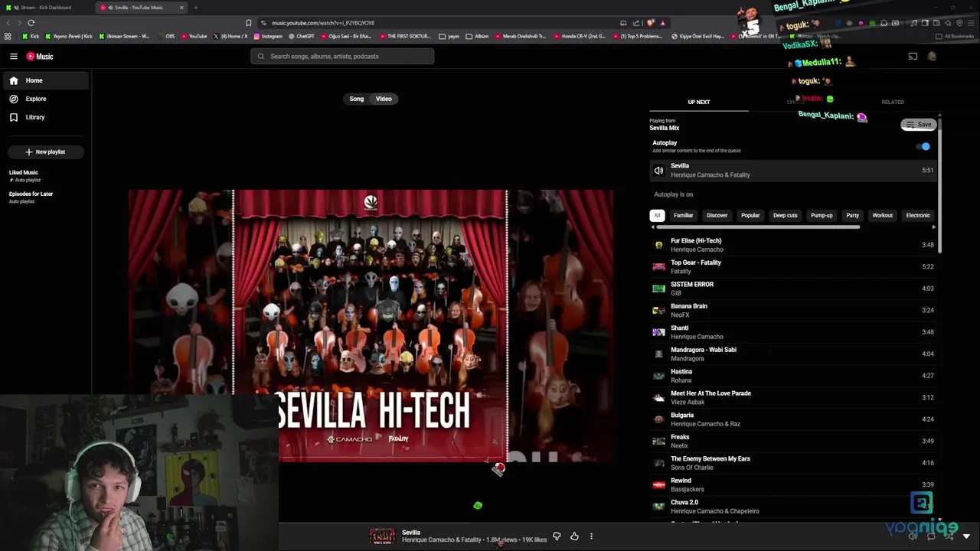
Task: Play Fur Elise (Hi-Tech) from queue
Action: point(793,245)
